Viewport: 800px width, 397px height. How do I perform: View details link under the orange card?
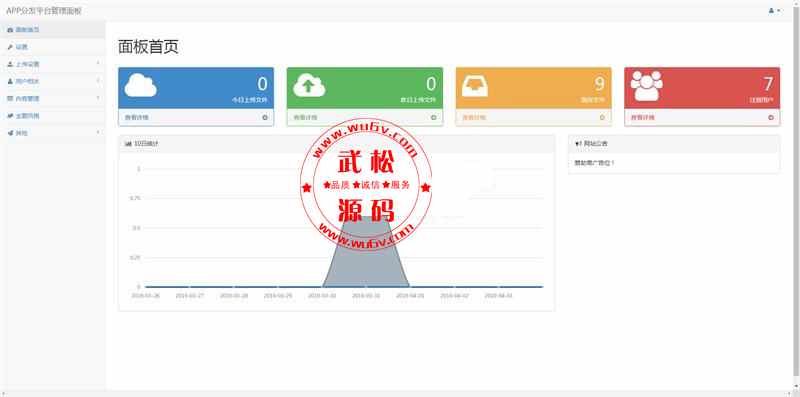pos(474,117)
